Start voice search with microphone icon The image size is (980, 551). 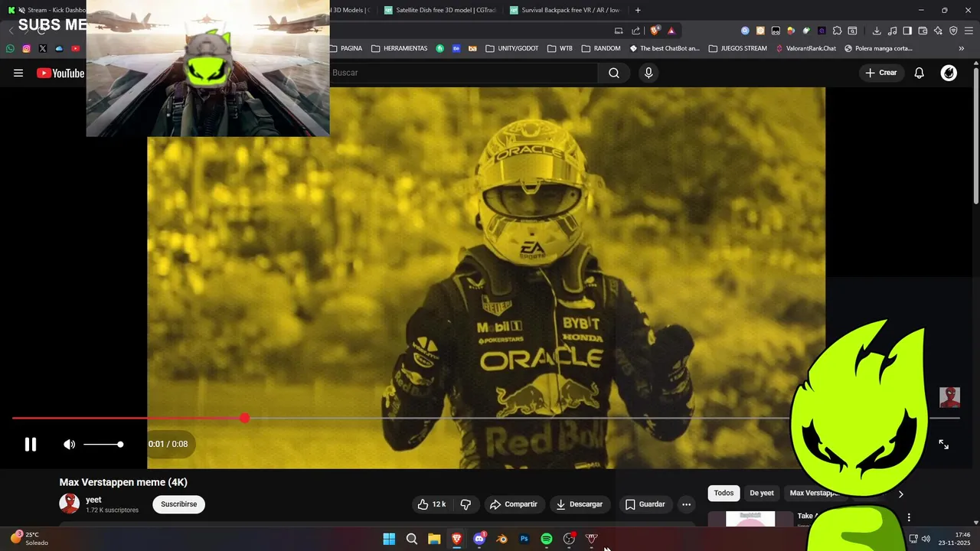point(648,73)
